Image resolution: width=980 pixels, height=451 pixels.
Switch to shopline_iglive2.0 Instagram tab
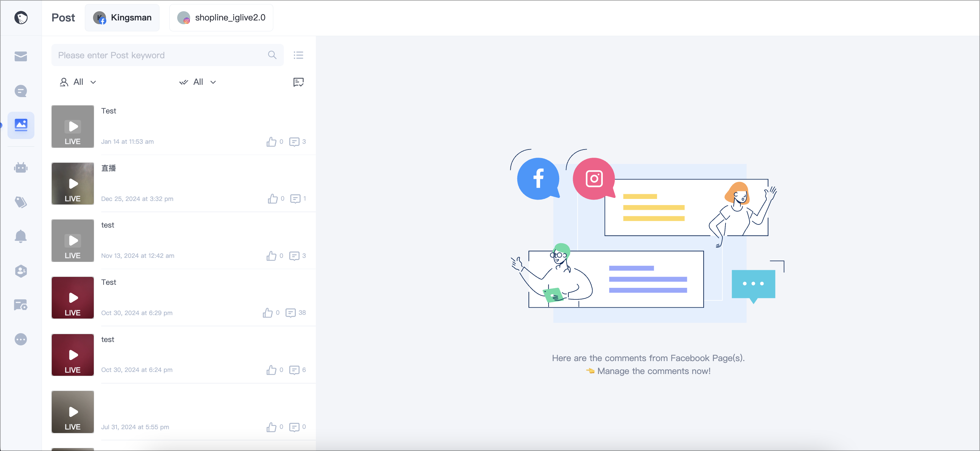(x=221, y=17)
